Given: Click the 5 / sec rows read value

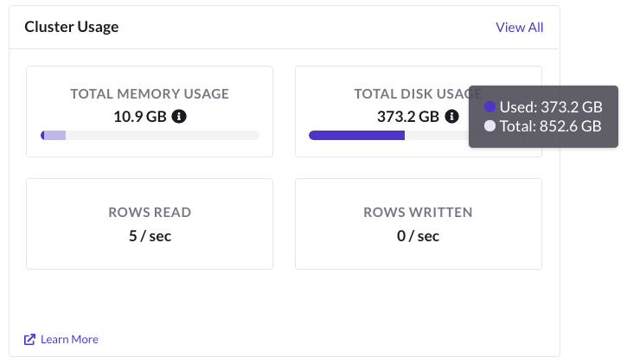Looking at the screenshot, I should point(150,235).
